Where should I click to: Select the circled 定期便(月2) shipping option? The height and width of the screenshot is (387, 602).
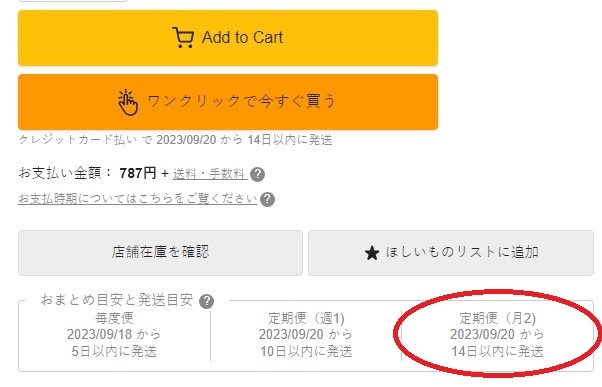click(497, 334)
